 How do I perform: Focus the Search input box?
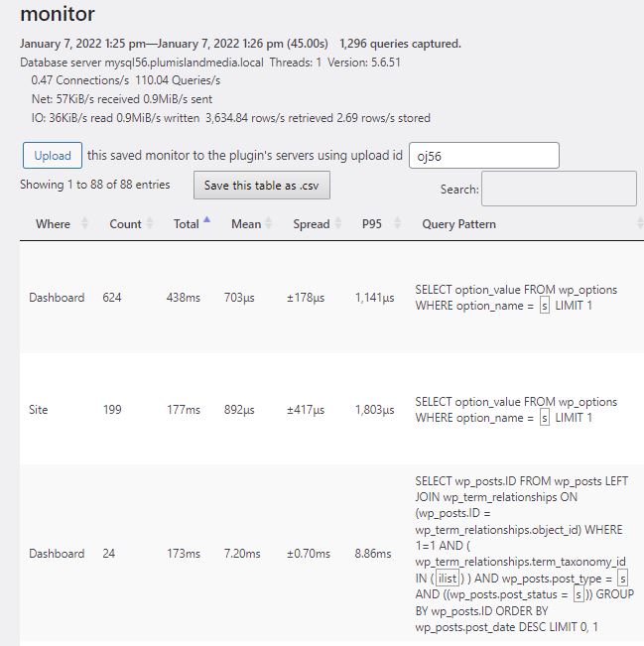[559, 189]
